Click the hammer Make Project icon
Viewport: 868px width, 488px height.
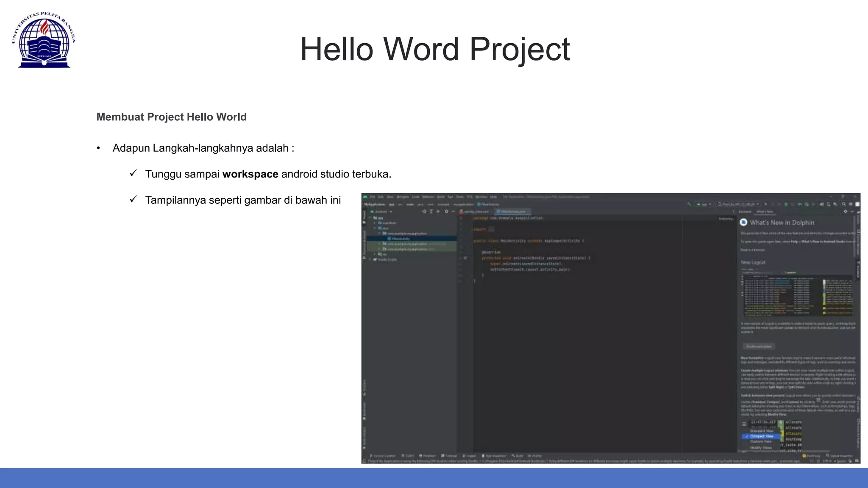tap(690, 204)
